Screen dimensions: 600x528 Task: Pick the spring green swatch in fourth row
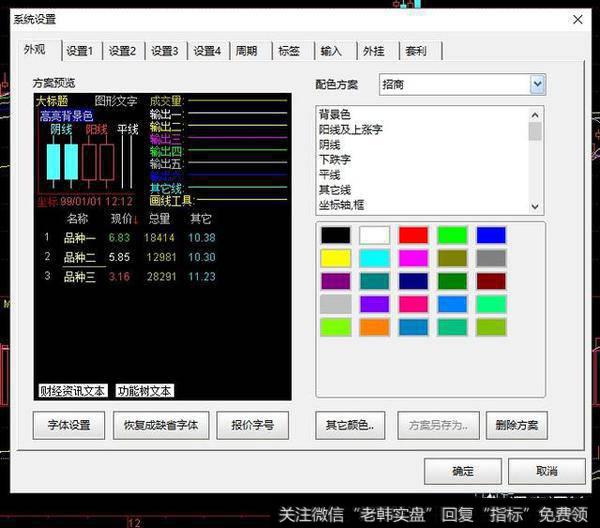pos(491,304)
